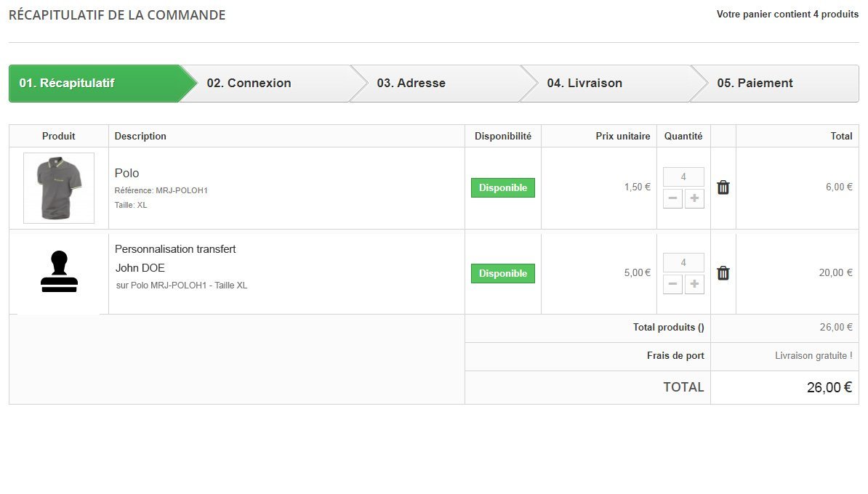
Task: Open the Polo product link
Action: pyautogui.click(x=126, y=173)
